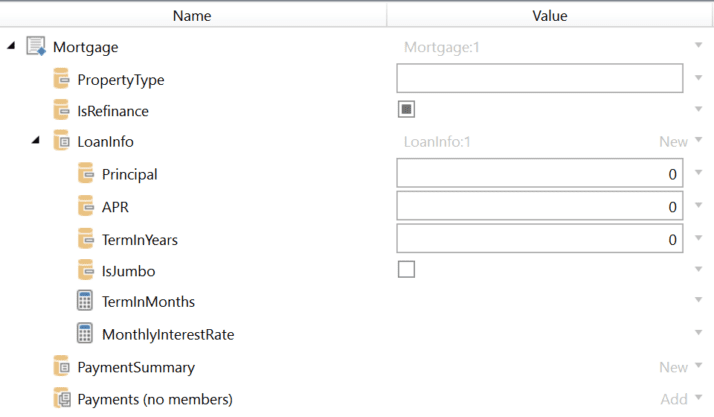The image size is (714, 417).
Task: Click the PropertyType field icon
Action: point(61,78)
